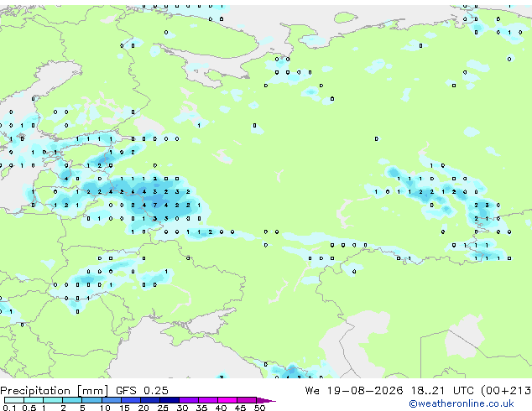This screenshot has width=532, height=411.
Task: Select the 0.1–0.5 mm legend color swatch
Action: [x=14, y=400]
